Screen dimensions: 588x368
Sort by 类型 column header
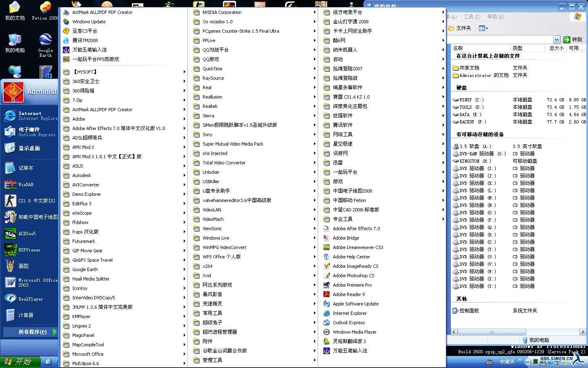[527, 48]
